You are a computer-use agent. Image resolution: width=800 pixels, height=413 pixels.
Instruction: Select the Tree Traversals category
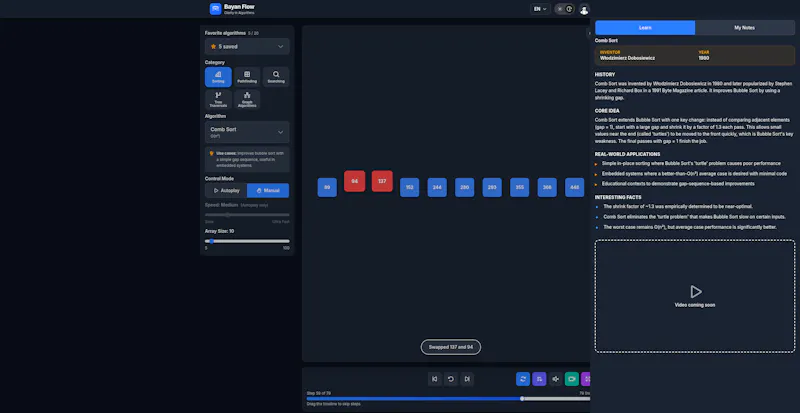click(x=218, y=100)
